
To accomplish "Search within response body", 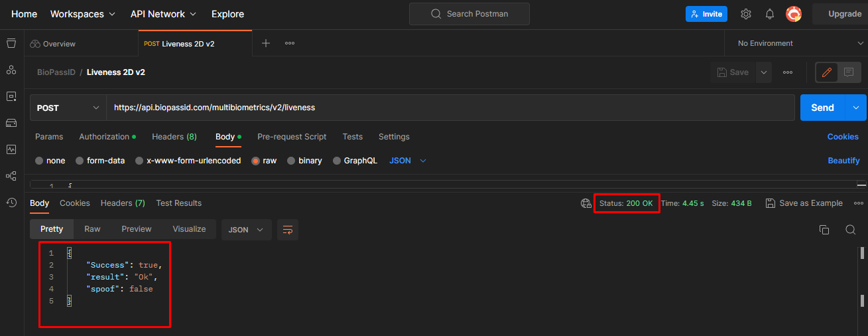I will point(850,230).
